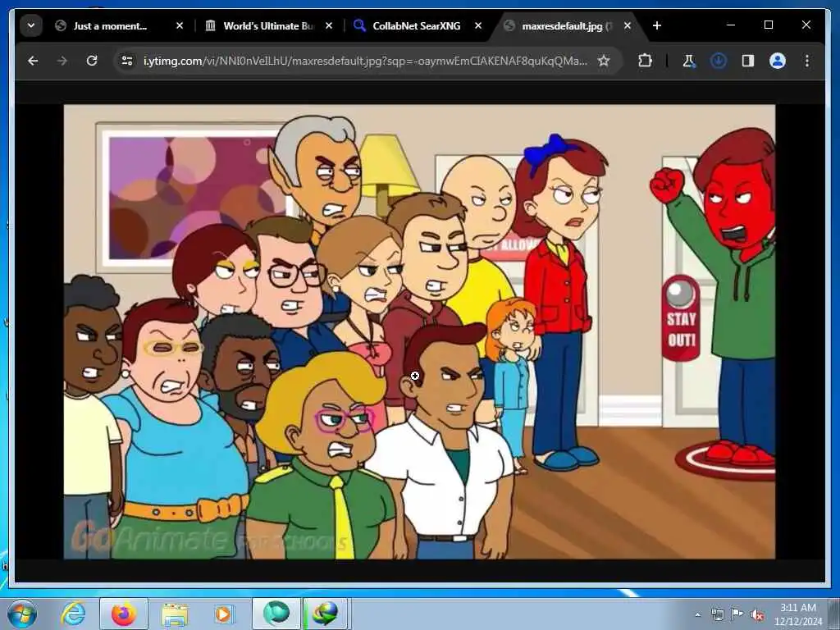Open the Downloads indicator icon
This screenshot has height=630, width=840.
[x=719, y=61]
